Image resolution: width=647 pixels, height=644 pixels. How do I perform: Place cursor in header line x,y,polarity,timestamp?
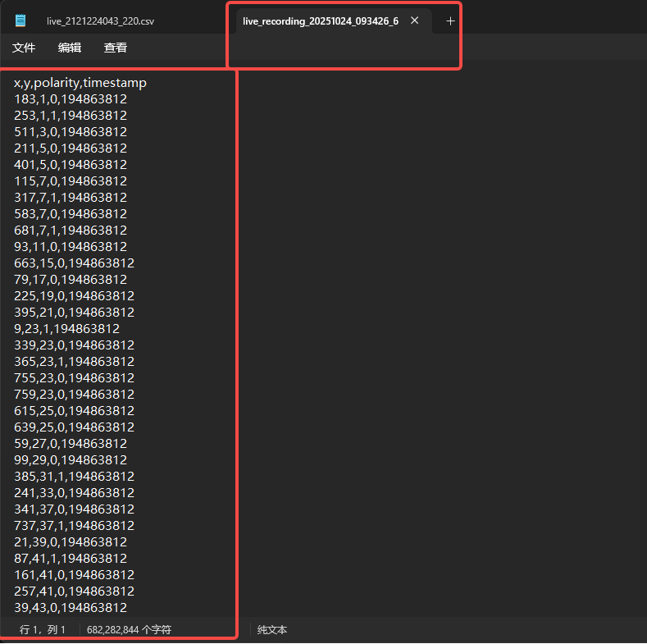(x=80, y=83)
